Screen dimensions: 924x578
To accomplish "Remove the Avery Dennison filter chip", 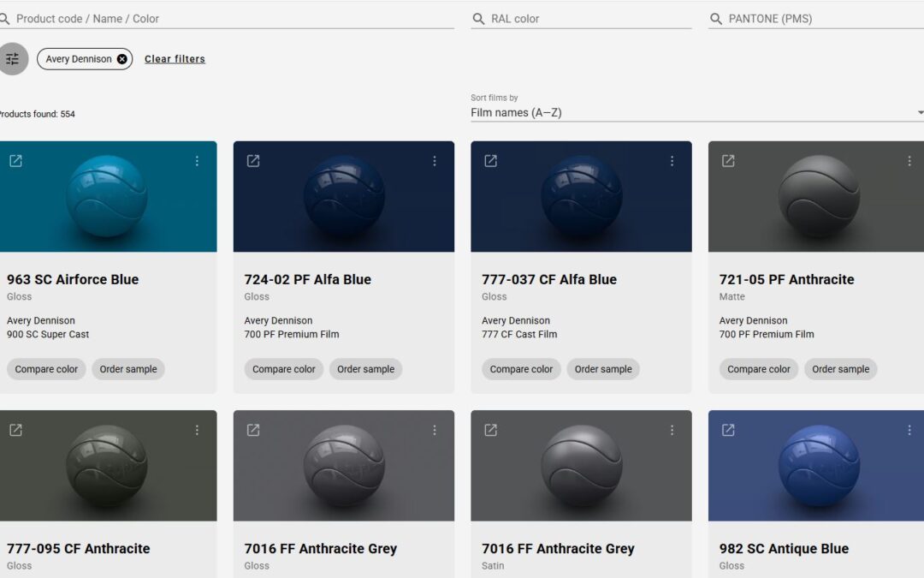I will [x=121, y=59].
